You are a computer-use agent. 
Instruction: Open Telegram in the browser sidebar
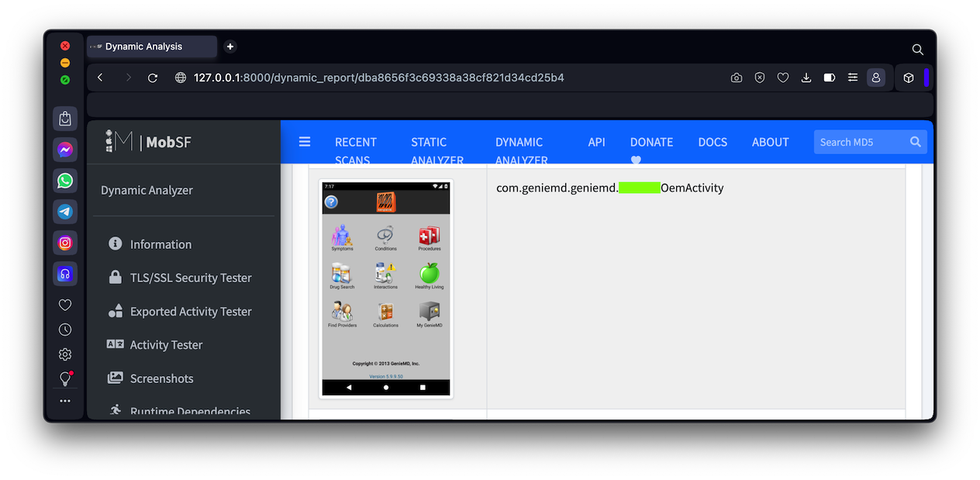pos(65,212)
